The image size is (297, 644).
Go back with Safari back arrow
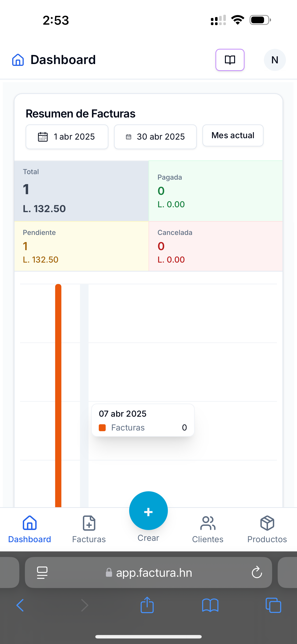(20, 605)
